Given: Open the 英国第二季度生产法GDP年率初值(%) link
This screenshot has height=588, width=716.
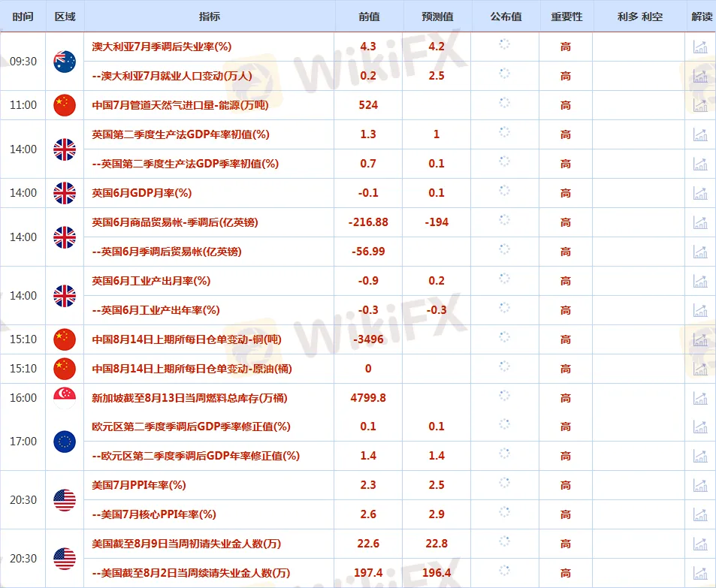Looking at the screenshot, I should click(x=180, y=134).
